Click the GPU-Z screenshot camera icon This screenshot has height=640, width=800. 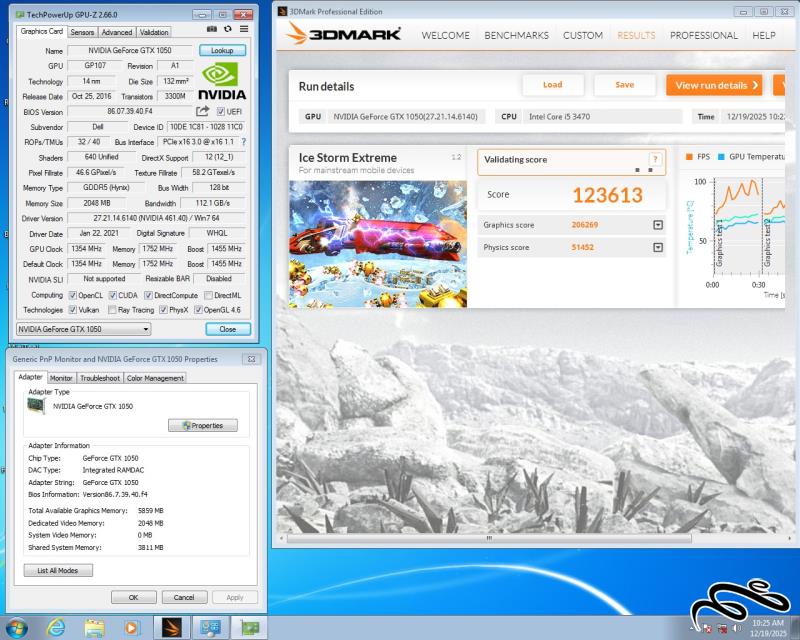(x=213, y=31)
